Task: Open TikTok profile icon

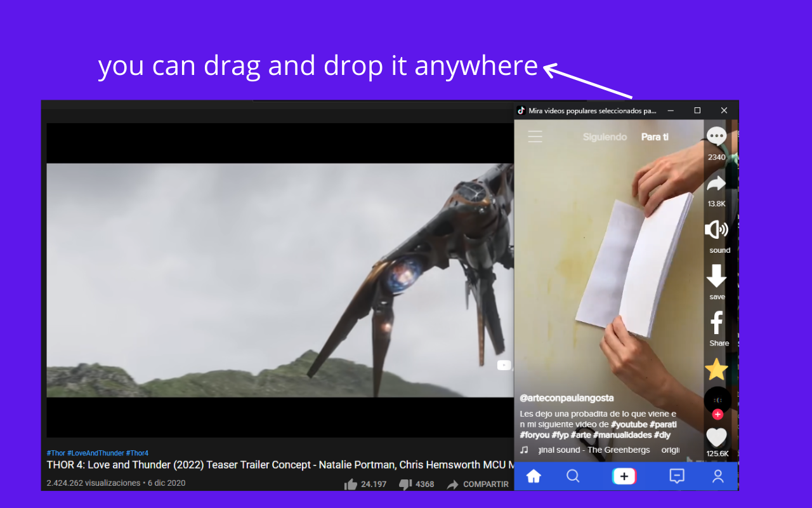Action: pyautogui.click(x=717, y=476)
